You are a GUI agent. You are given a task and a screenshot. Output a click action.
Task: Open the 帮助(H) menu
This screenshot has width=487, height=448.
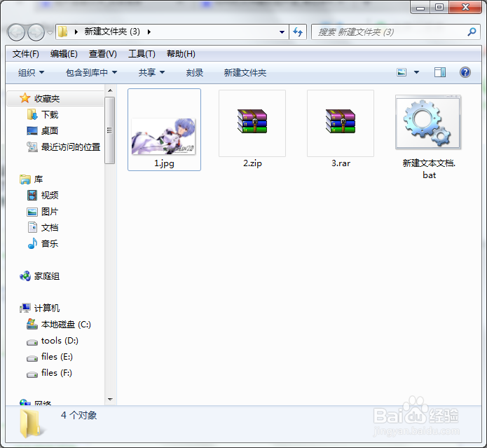[181, 54]
